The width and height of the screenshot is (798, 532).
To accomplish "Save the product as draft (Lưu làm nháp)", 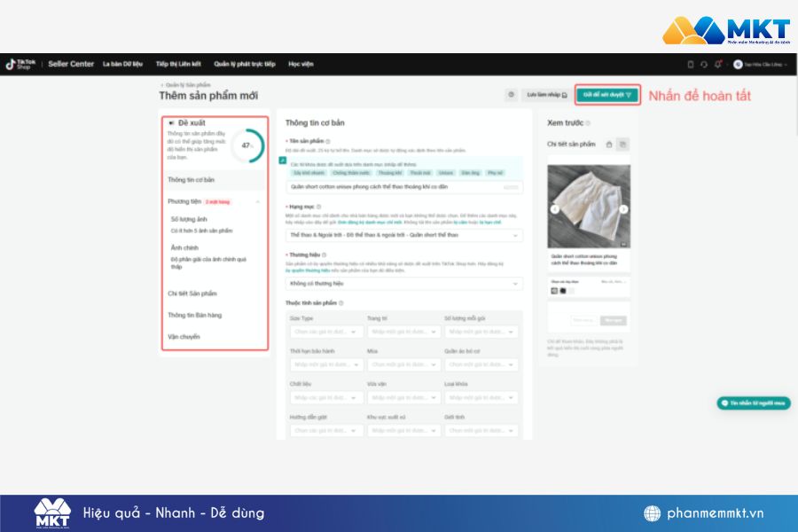I will click(546, 95).
